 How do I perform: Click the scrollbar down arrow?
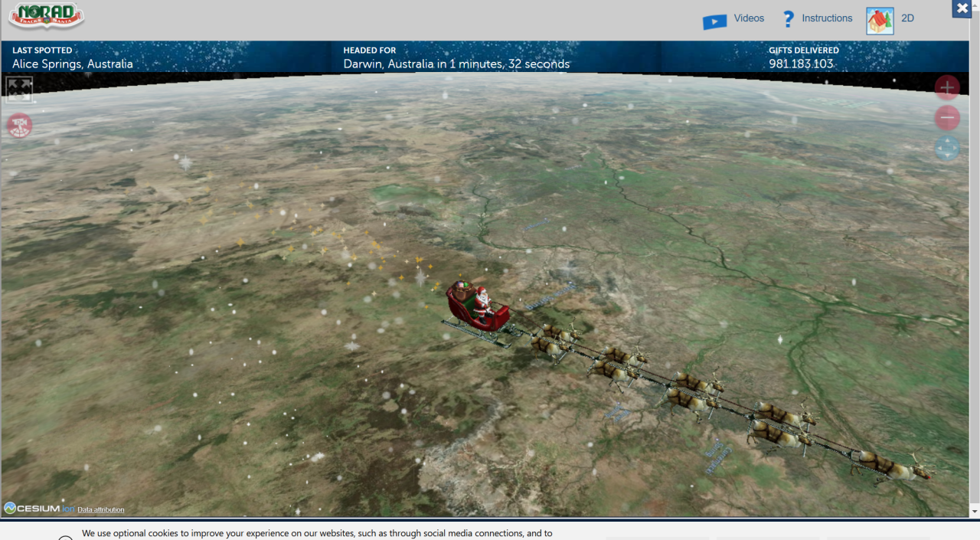974,511
